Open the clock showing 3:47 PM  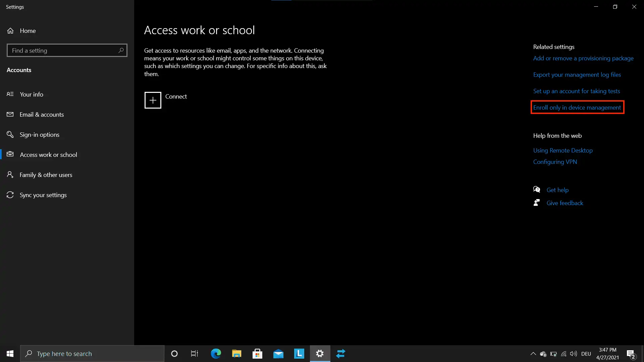(x=607, y=354)
